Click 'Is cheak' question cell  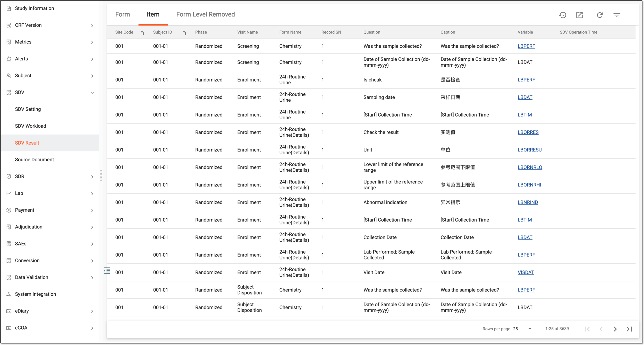point(372,80)
